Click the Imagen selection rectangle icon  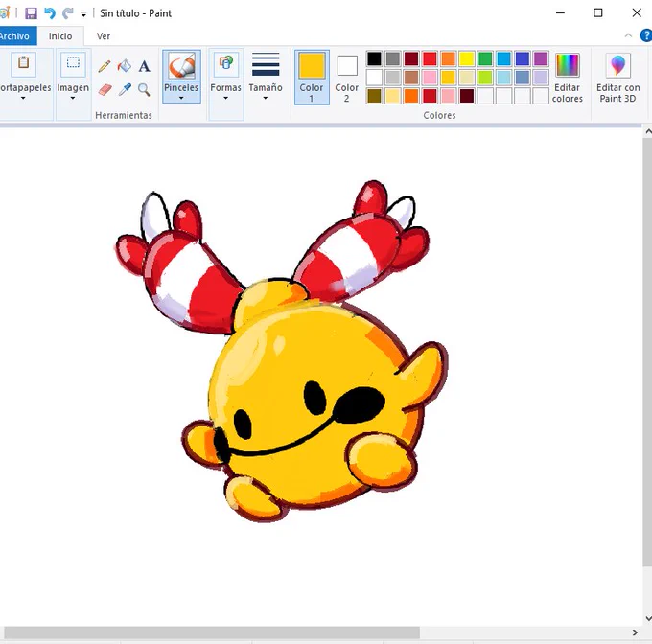73,63
